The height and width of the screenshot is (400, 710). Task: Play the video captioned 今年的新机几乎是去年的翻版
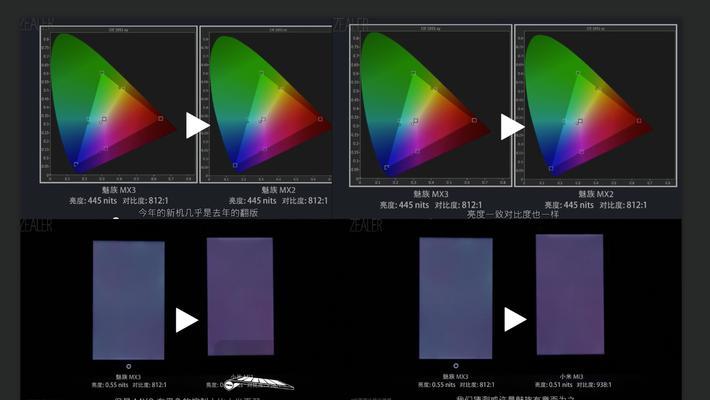197,125
